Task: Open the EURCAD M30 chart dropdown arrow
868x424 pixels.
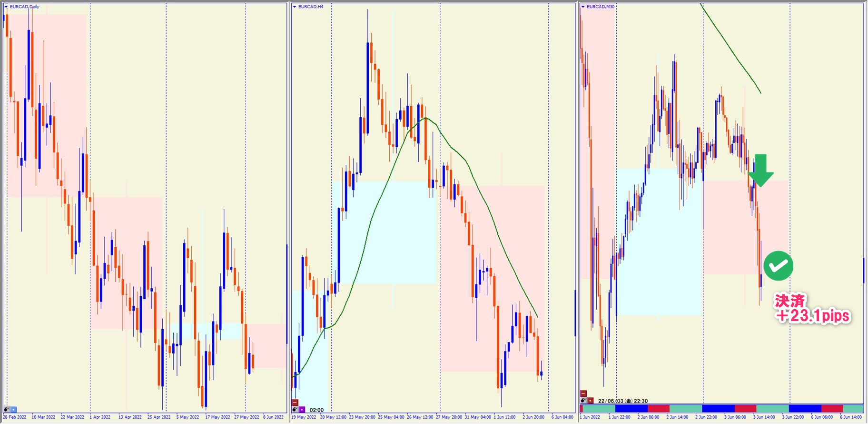Action: coord(583,7)
